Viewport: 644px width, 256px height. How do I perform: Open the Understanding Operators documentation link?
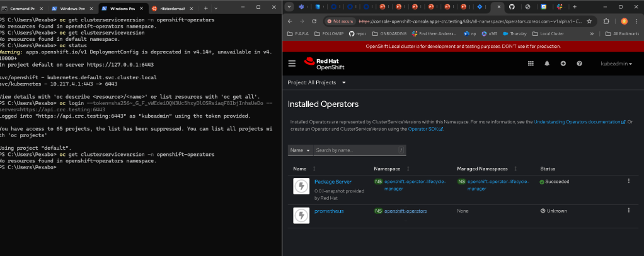[580, 122]
